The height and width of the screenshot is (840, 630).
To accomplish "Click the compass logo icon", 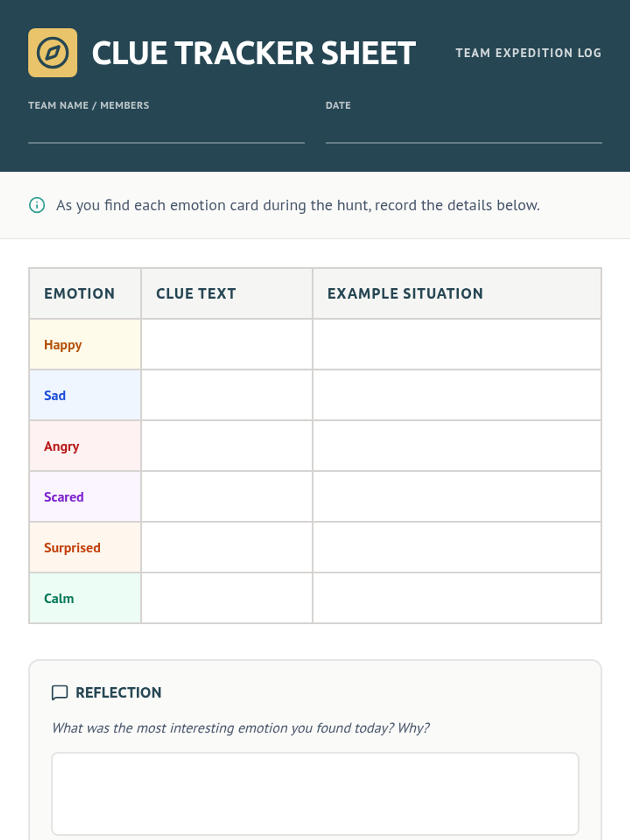I will click(52, 53).
